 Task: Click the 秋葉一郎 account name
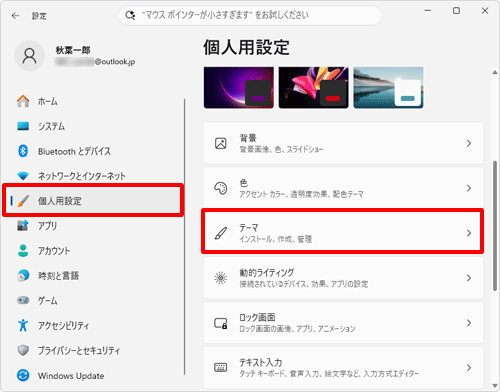73,50
